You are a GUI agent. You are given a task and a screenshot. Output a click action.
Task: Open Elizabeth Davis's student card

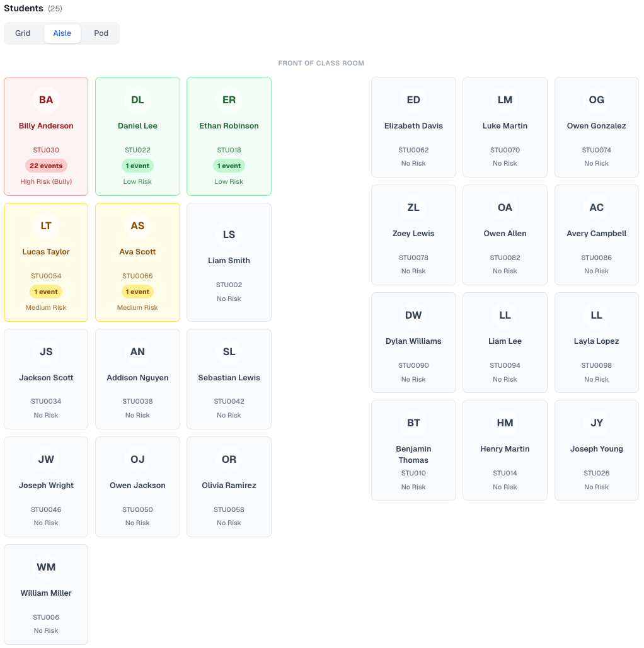413,127
